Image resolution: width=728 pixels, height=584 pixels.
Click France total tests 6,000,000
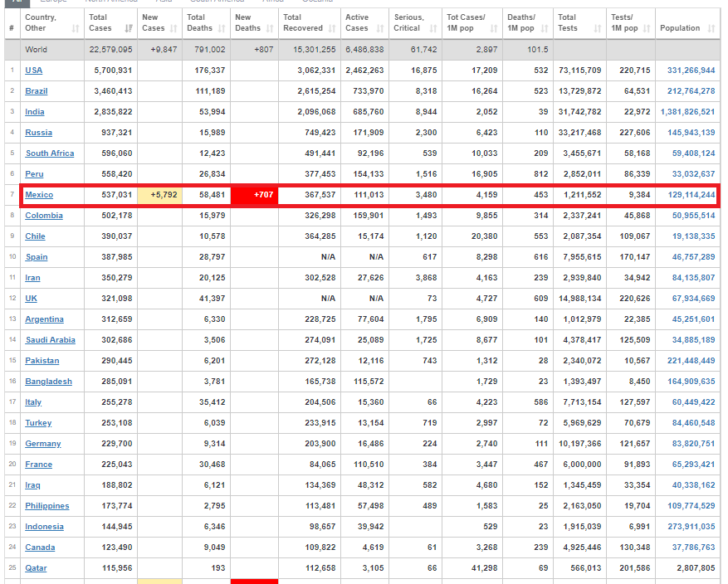582,465
